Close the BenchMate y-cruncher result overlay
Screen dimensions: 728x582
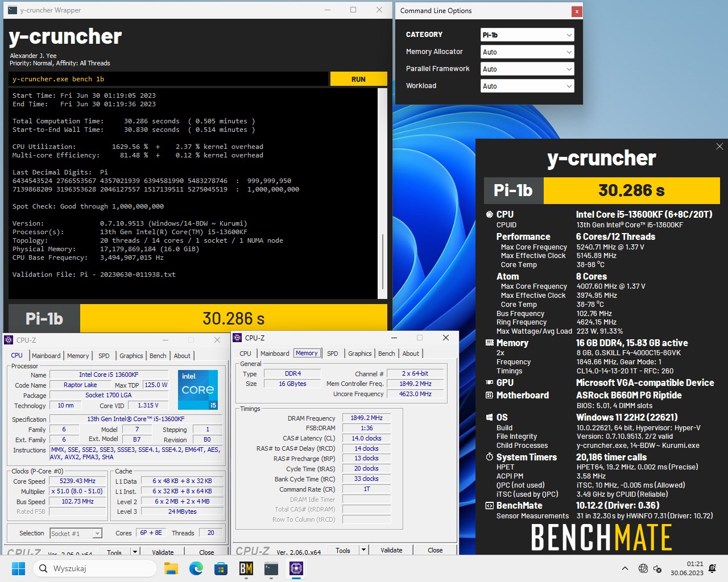[x=719, y=146]
